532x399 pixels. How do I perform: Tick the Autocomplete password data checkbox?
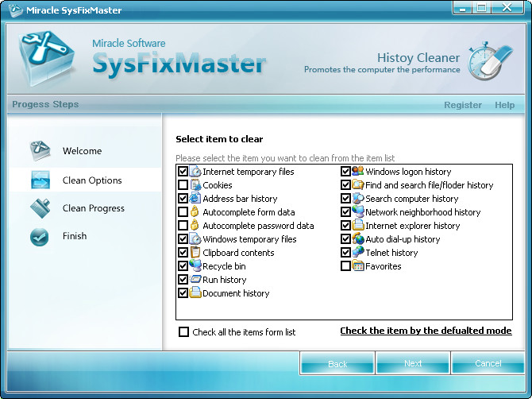pos(183,226)
